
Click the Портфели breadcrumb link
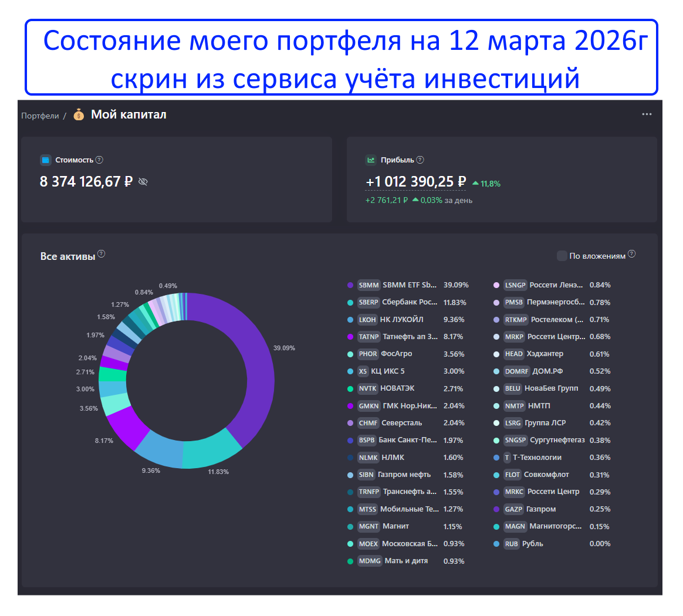39,115
